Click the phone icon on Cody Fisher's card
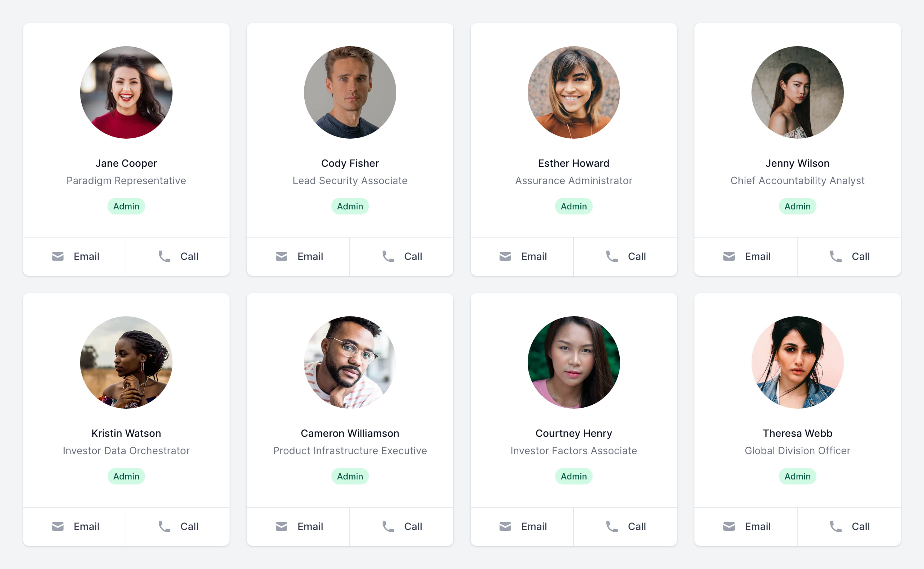Image resolution: width=924 pixels, height=569 pixels. 388,256
